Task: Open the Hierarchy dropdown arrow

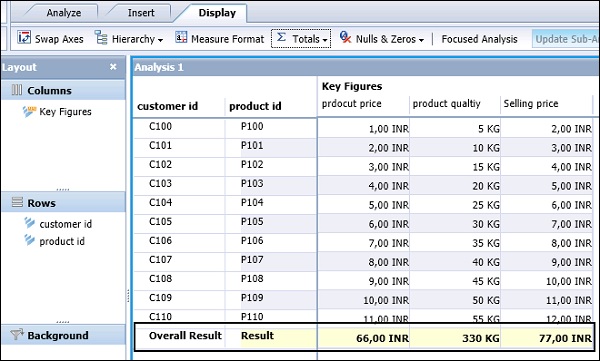Action: coord(160,40)
